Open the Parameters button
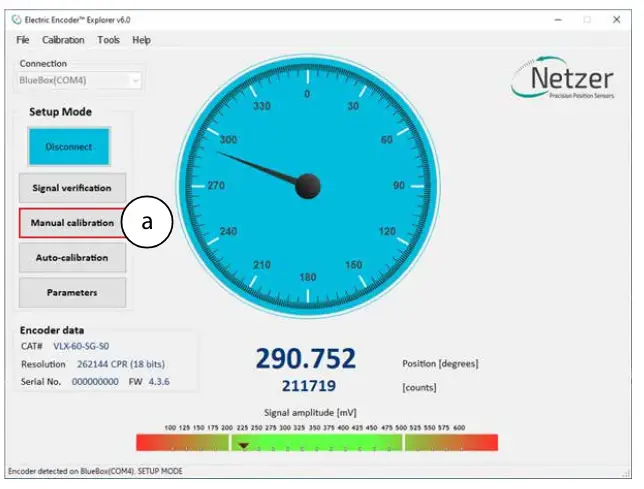The height and width of the screenshot is (489, 644). (x=72, y=293)
